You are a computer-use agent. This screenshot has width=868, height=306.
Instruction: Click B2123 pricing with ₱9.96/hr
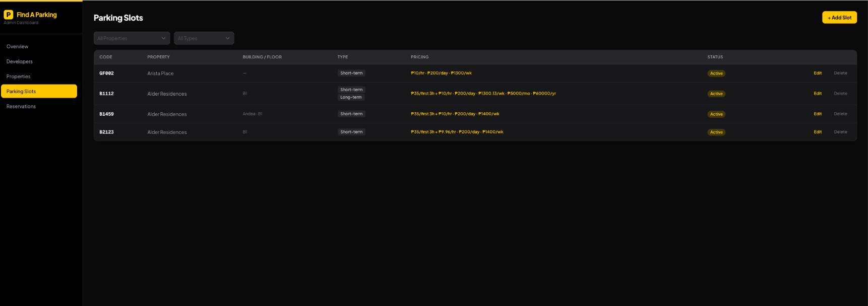(x=457, y=132)
